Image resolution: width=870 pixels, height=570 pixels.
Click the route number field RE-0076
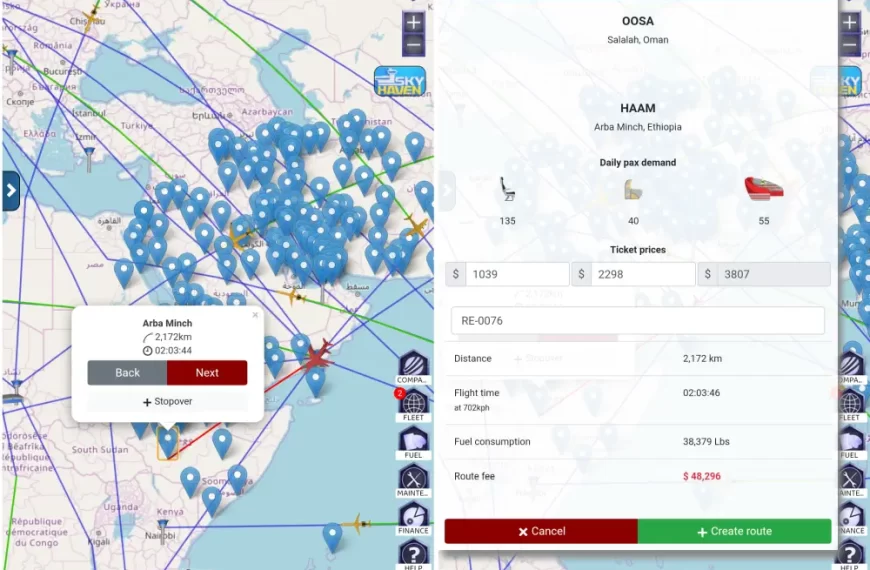pyautogui.click(x=637, y=321)
